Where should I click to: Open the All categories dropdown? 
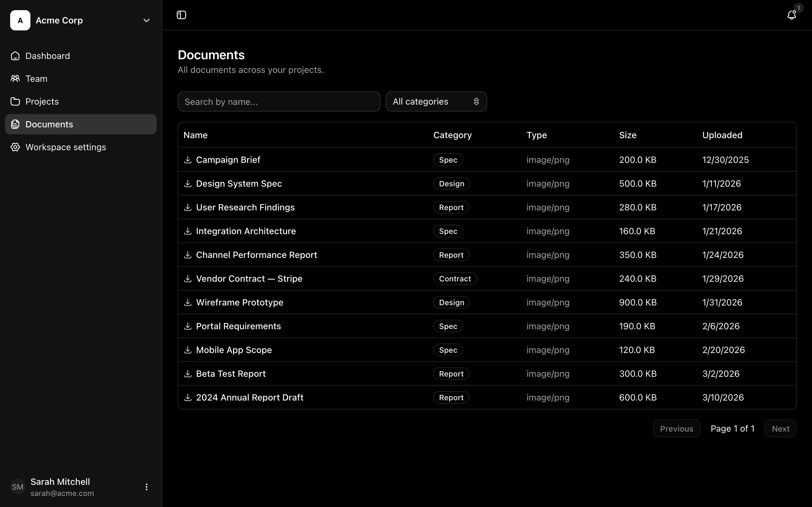(x=436, y=101)
